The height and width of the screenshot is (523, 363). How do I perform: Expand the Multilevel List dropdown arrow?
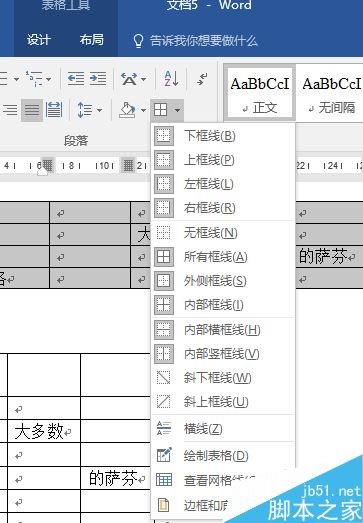[49, 79]
